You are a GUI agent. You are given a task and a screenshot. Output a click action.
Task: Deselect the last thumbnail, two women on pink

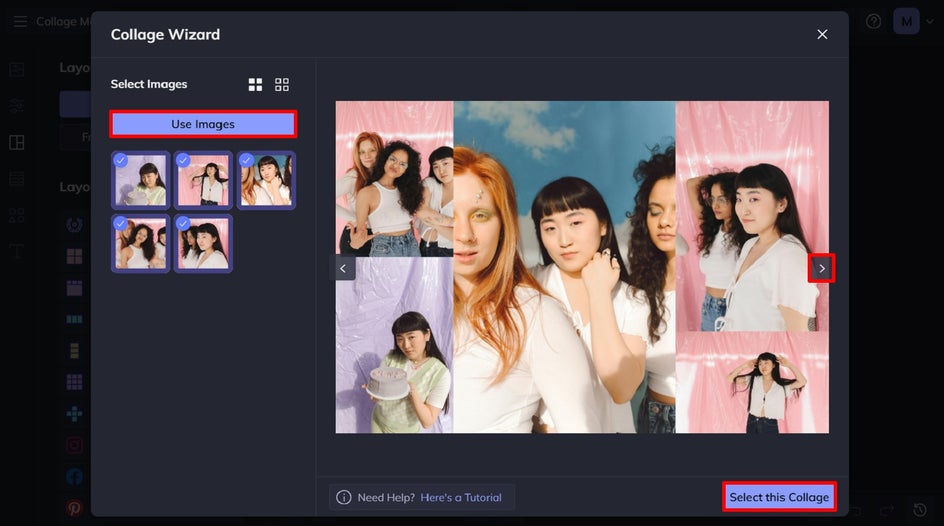click(203, 243)
